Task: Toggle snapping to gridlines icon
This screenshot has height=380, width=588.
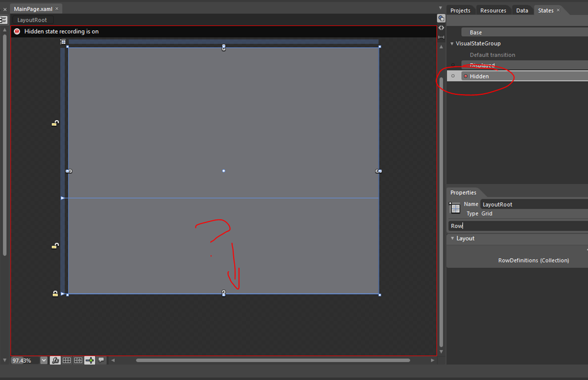Action: pos(78,360)
